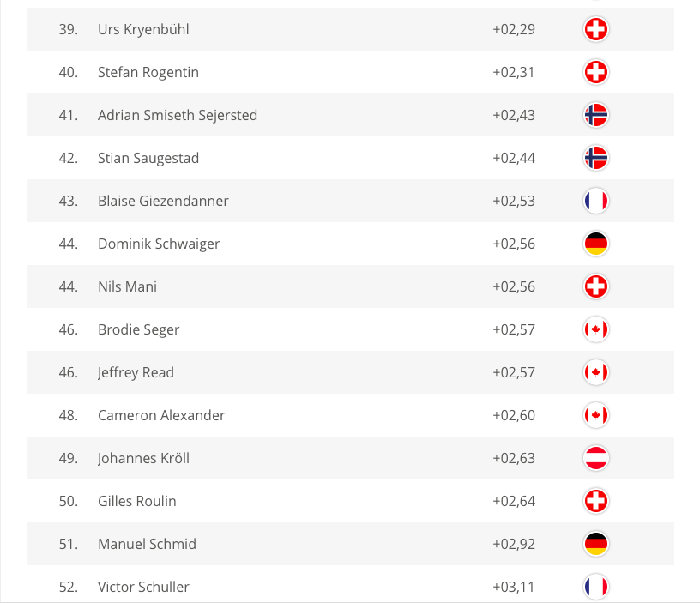Viewport: 700px width, 603px height.
Task: Click rank number 43 in the results list
Action: point(69,201)
